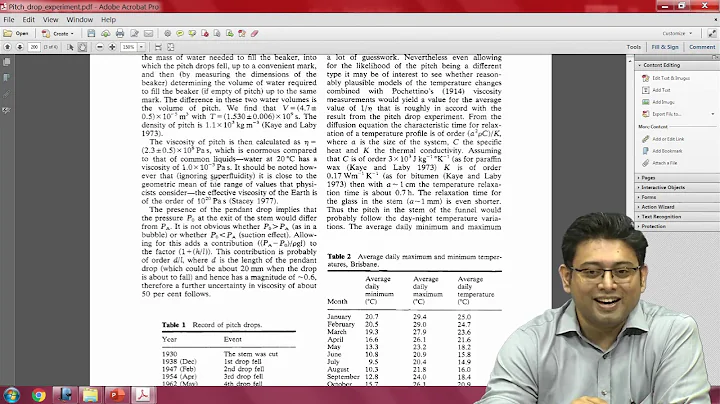Screen dimensions: 720x404
Task: Click the delete page icon
Action: click(205, 34)
